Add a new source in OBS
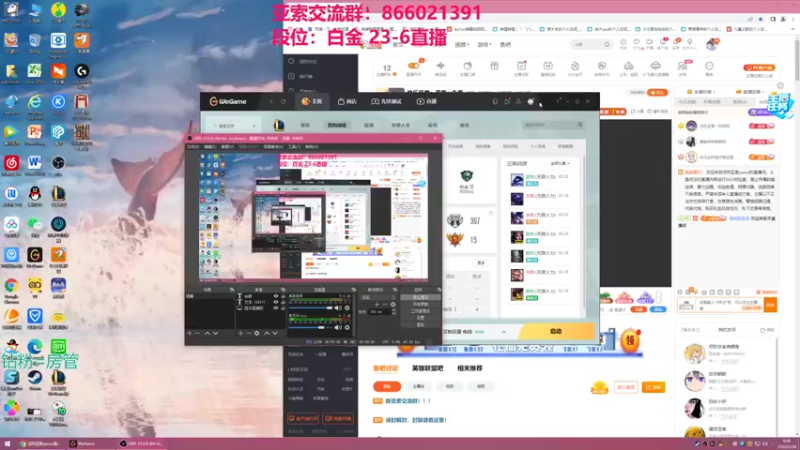Screen dimensions: 800x450 241,333
